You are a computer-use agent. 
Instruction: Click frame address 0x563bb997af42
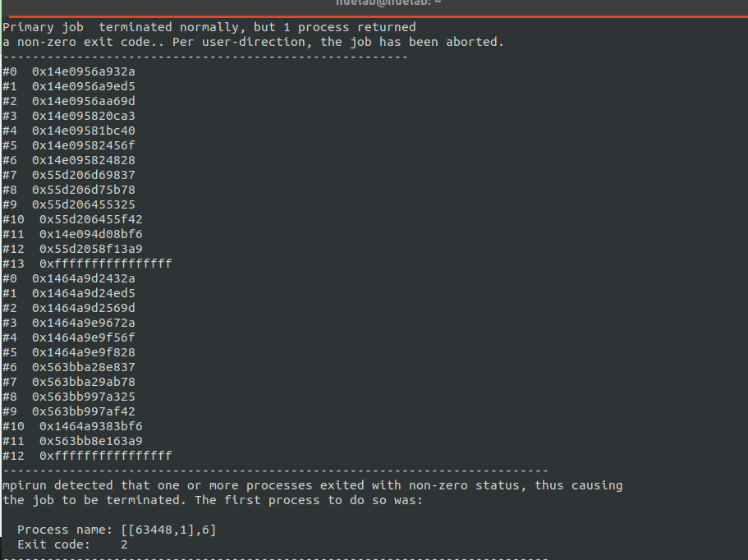tap(84, 411)
